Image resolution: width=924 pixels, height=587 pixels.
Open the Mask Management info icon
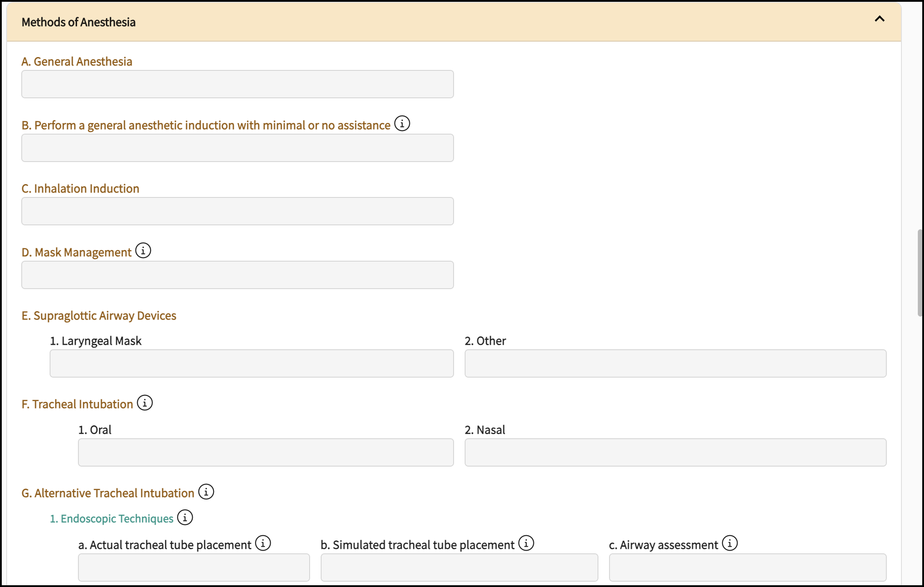click(143, 251)
